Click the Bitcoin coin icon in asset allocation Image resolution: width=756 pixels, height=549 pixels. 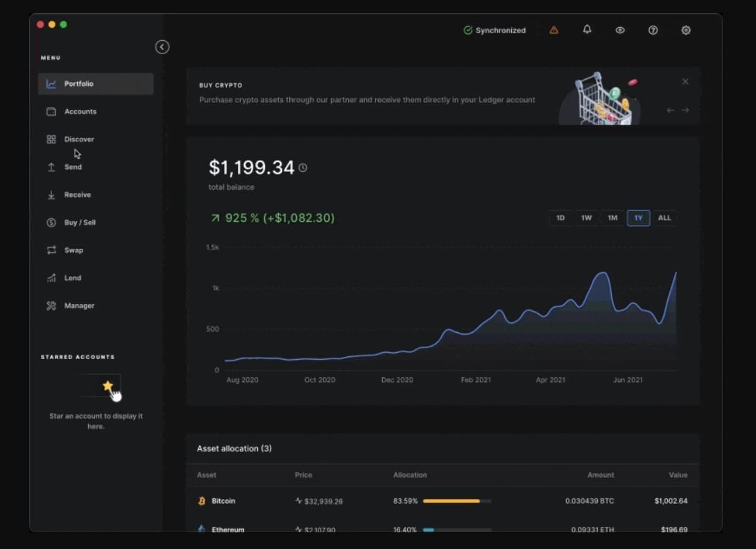pos(201,500)
